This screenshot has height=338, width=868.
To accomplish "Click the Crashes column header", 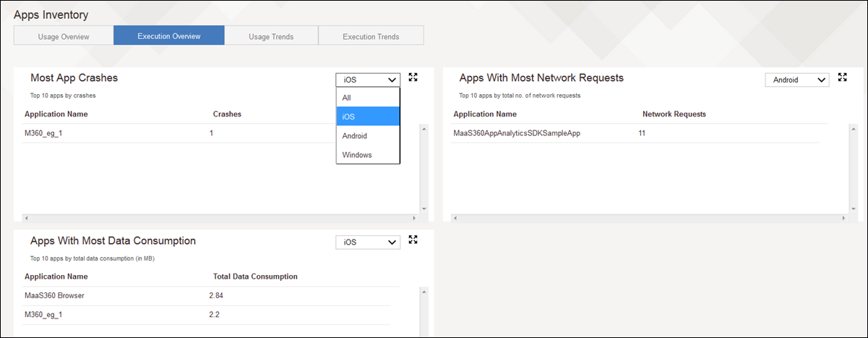I will [x=227, y=114].
